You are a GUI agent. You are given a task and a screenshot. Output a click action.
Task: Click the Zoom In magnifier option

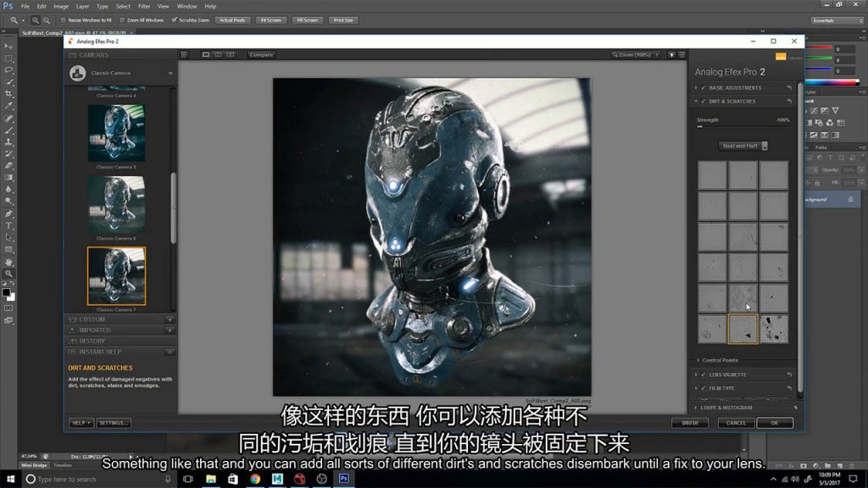click(x=36, y=20)
